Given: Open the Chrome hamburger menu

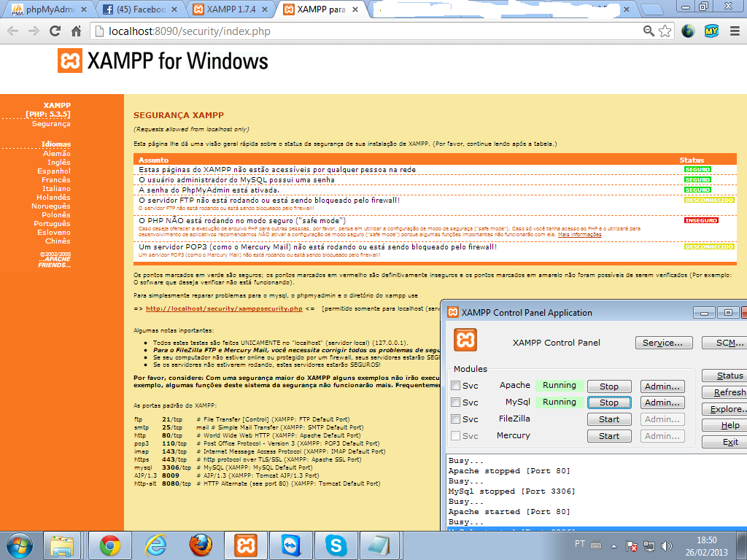Looking at the screenshot, I should [x=735, y=31].
